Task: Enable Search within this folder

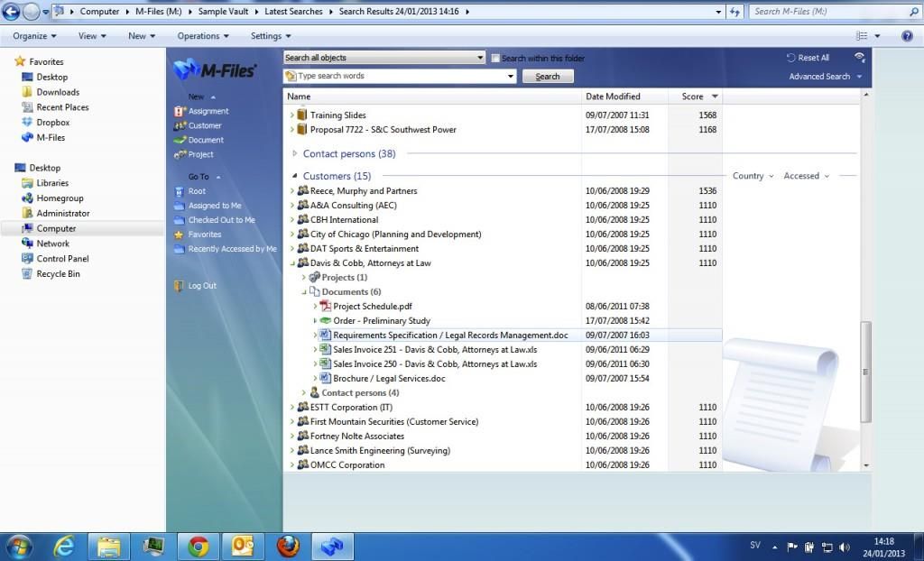Action: (x=495, y=57)
